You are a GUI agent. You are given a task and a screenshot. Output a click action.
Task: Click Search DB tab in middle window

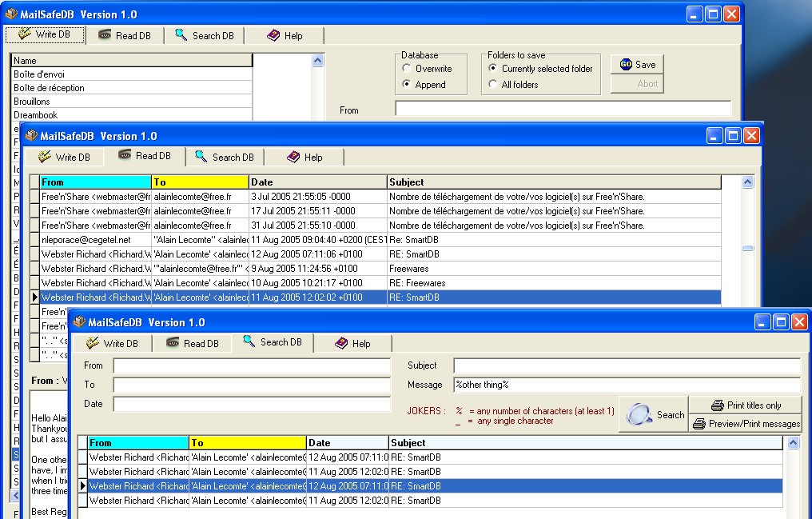point(225,157)
